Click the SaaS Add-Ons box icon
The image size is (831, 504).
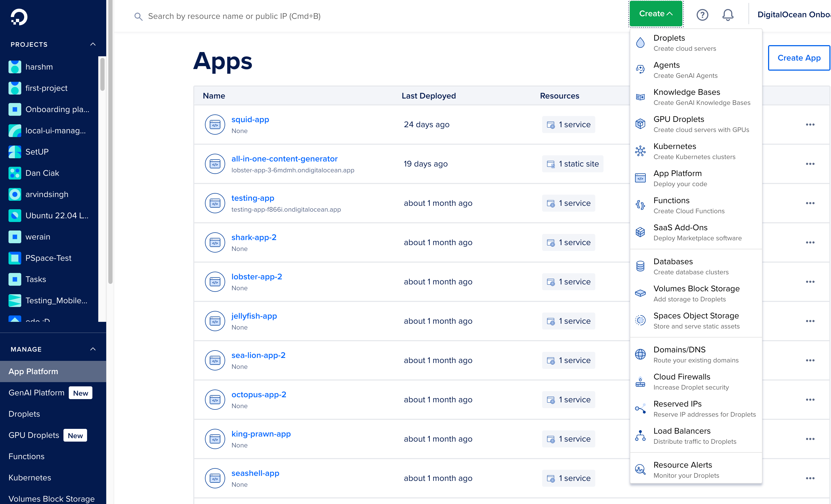[640, 232]
